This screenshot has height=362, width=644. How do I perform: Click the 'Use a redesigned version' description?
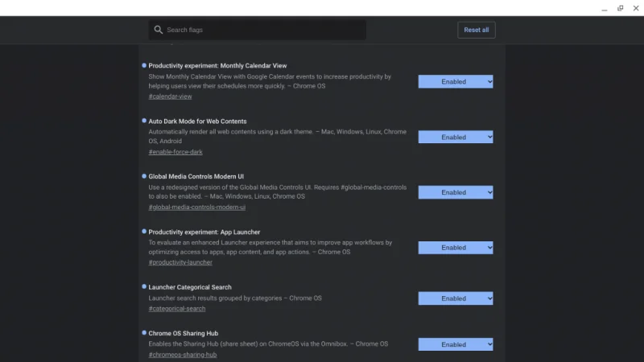tap(277, 191)
